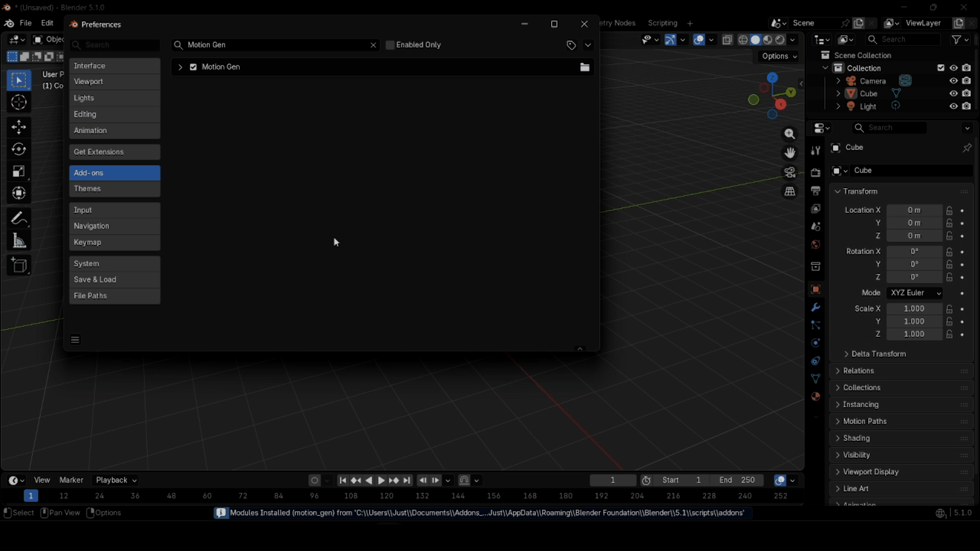Click the Play animation button
Image resolution: width=980 pixels, height=551 pixels.
pos(381,481)
